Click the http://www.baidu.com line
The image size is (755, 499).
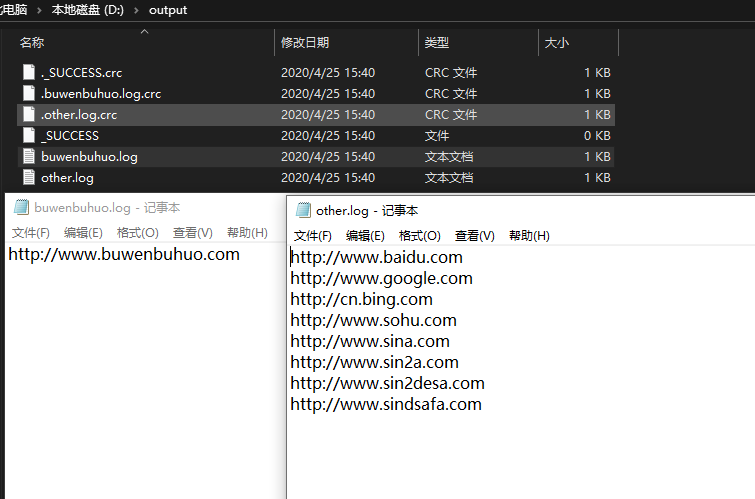click(376, 257)
